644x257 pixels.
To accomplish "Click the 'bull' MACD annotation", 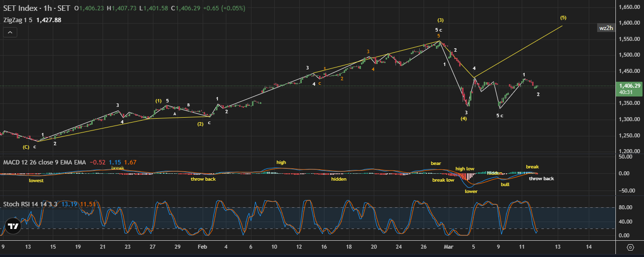I will click(505, 185).
